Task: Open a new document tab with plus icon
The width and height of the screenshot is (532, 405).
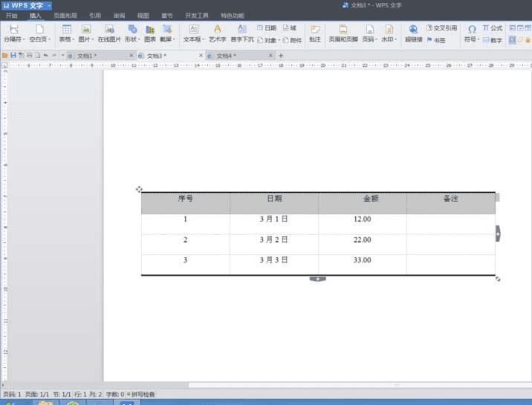Action: point(281,56)
